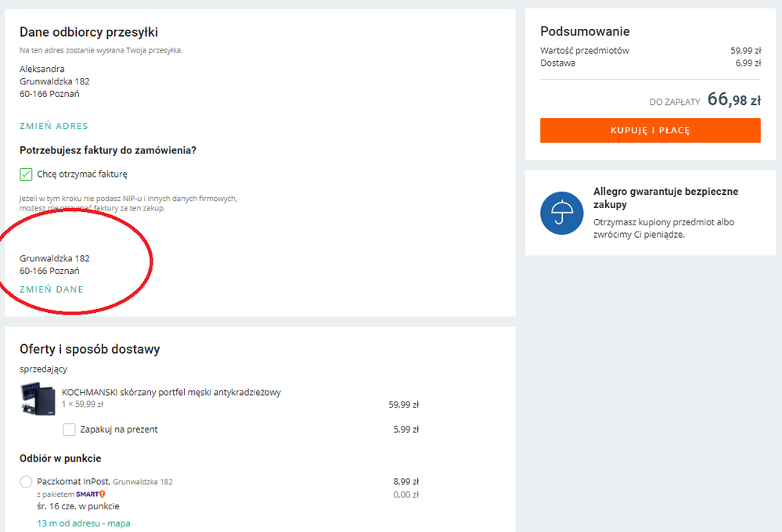Click the SMART package logo
Screen dimensions: 782x532
point(90,494)
